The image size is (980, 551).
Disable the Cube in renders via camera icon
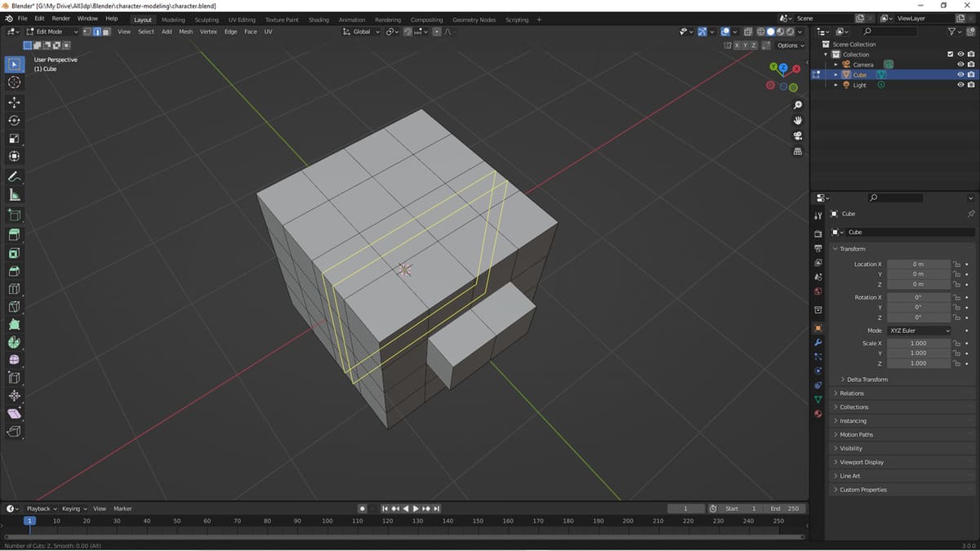click(x=971, y=75)
